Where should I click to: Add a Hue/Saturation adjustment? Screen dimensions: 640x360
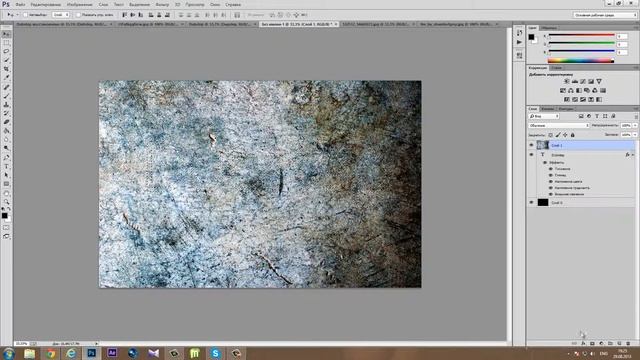coord(563,91)
